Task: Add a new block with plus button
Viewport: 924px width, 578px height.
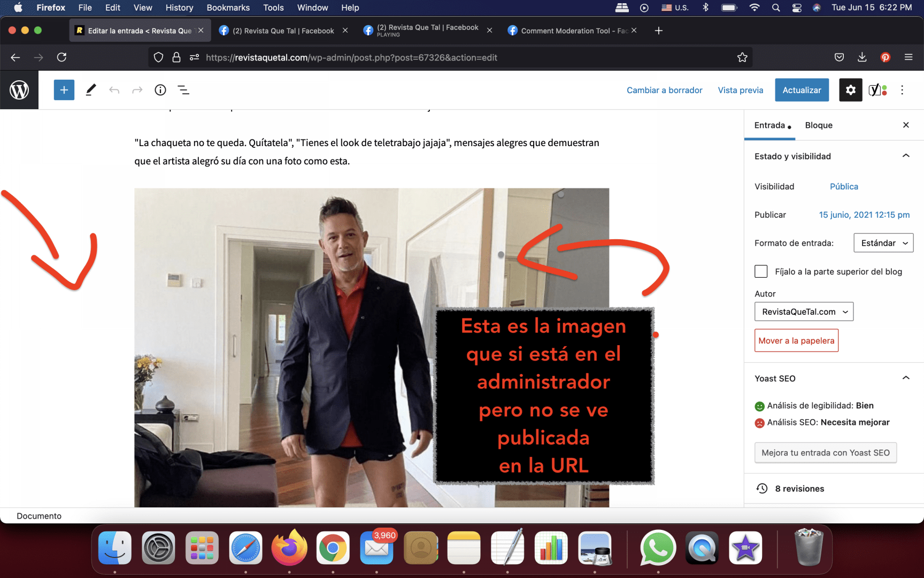Action: (64, 90)
